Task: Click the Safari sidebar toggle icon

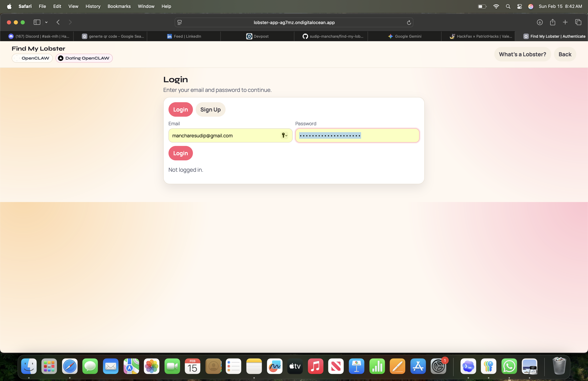Action: click(37, 22)
